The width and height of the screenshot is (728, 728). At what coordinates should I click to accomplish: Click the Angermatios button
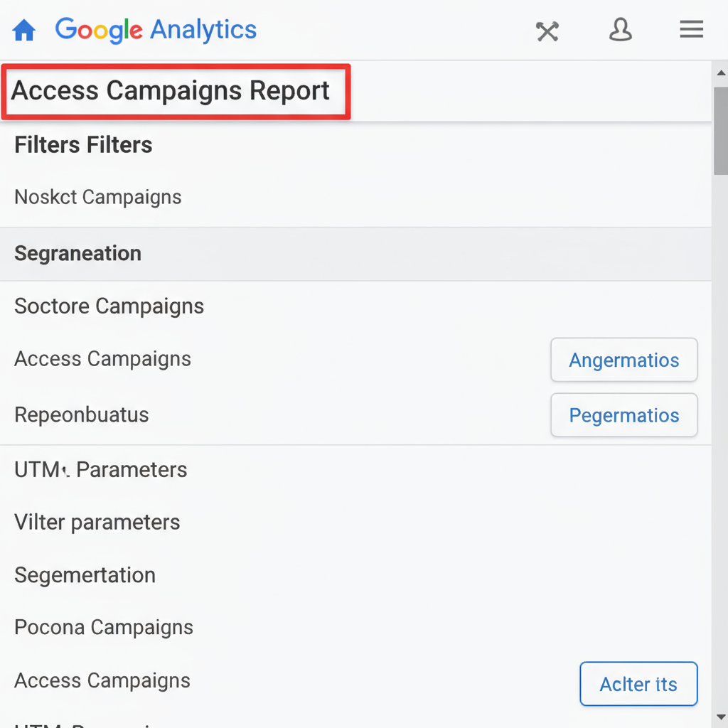coord(623,360)
